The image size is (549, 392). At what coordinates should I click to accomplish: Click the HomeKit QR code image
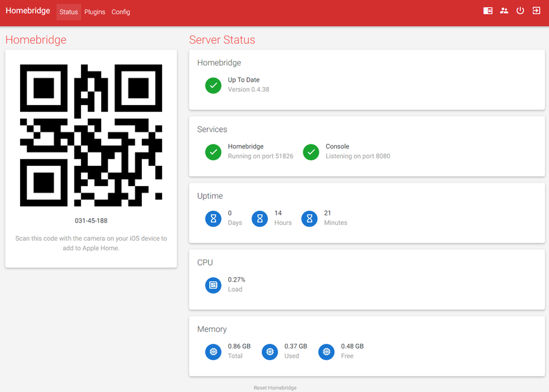click(x=91, y=135)
